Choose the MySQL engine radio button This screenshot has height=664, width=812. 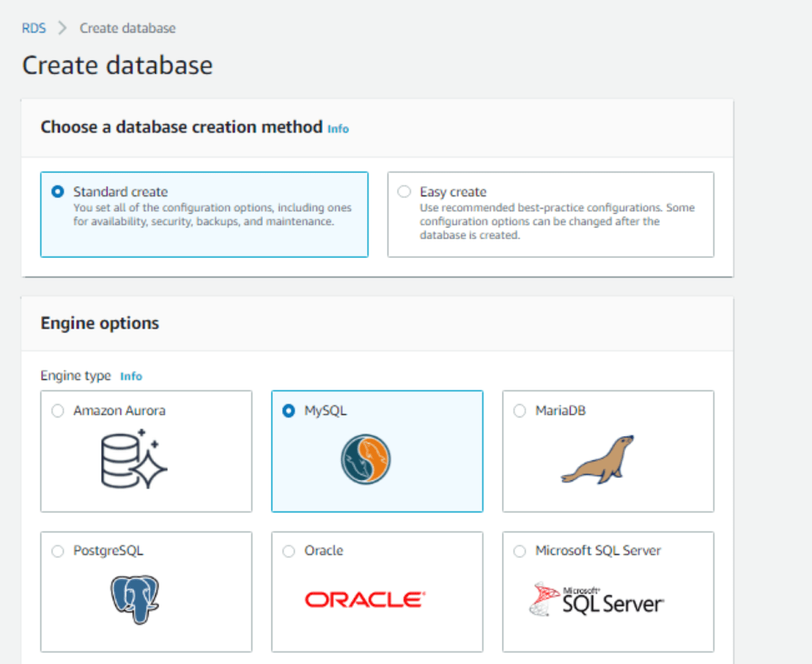289,411
